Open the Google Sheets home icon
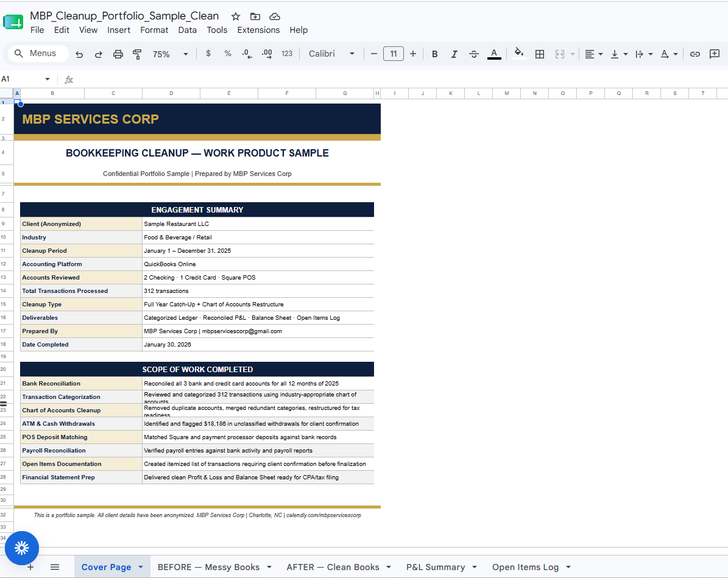Screen dimensions: 728x578 pos(13,22)
